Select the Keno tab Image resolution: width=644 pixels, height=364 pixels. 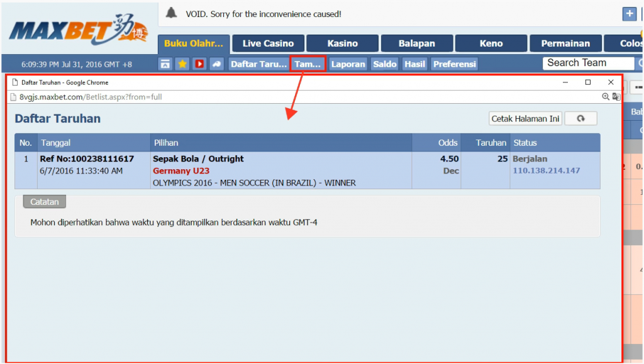pyautogui.click(x=491, y=43)
